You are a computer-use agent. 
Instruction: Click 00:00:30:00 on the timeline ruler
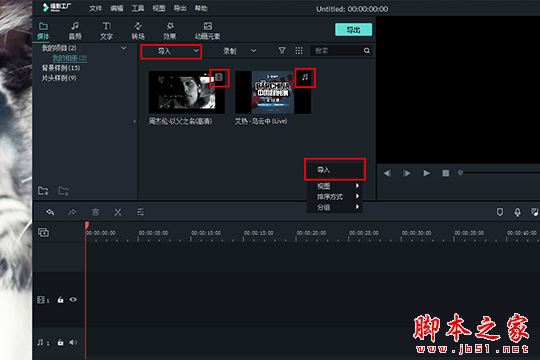(x=416, y=233)
